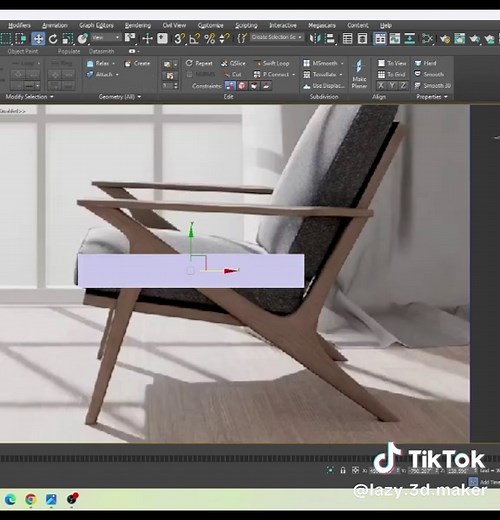Open the Curve Editor icon
500x520 pixels.
pyautogui.click(x=395, y=39)
